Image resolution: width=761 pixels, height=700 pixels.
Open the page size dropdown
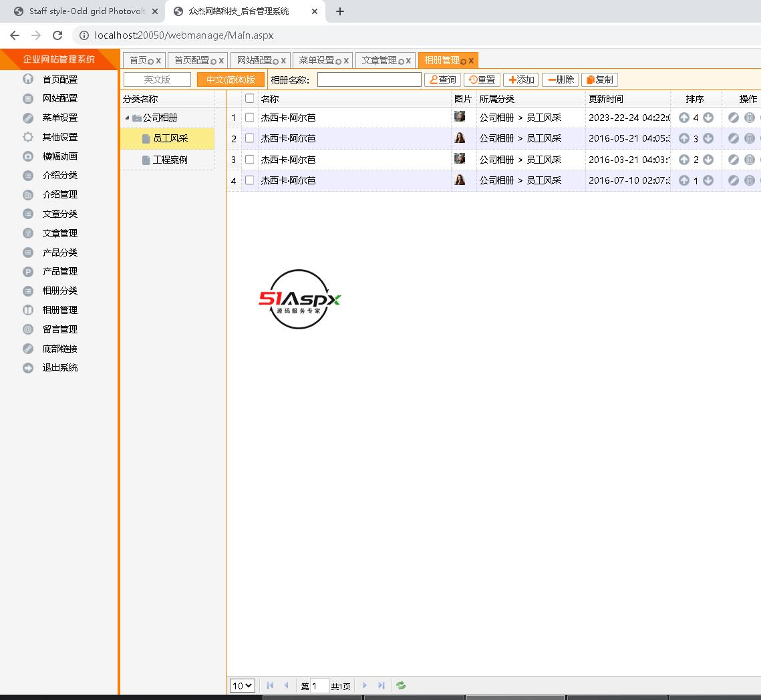coord(242,685)
